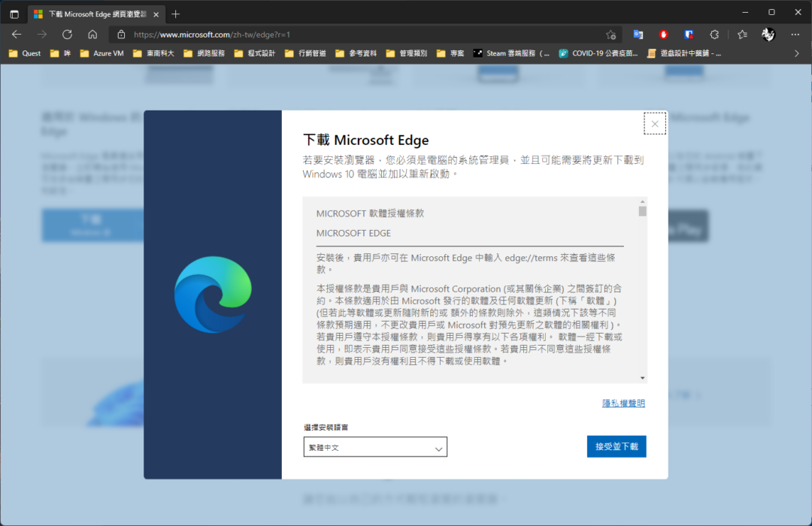Click the MICROSOFT EDGE license heading
This screenshot has width=812, height=526.
353,234
